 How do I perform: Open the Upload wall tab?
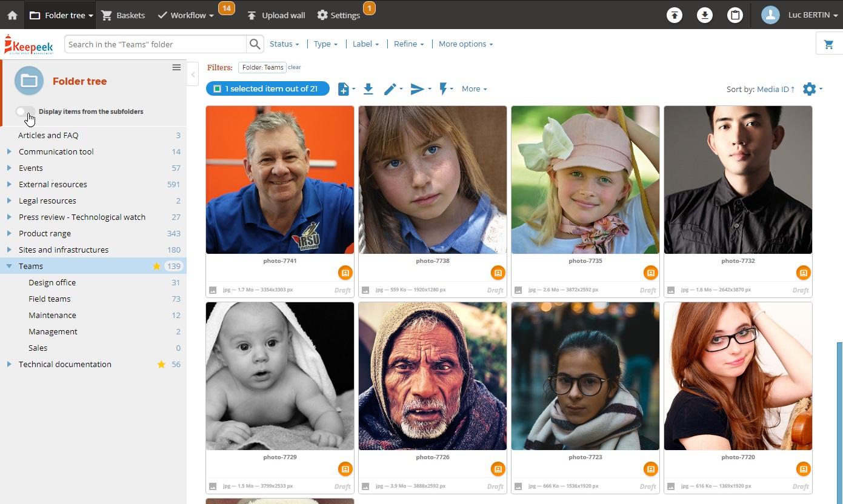tap(276, 15)
